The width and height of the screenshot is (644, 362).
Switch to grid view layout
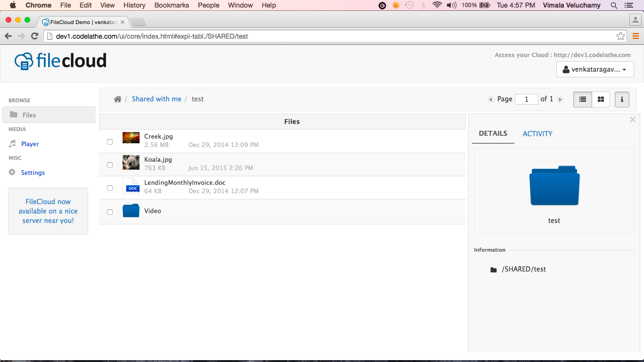pos(601,99)
